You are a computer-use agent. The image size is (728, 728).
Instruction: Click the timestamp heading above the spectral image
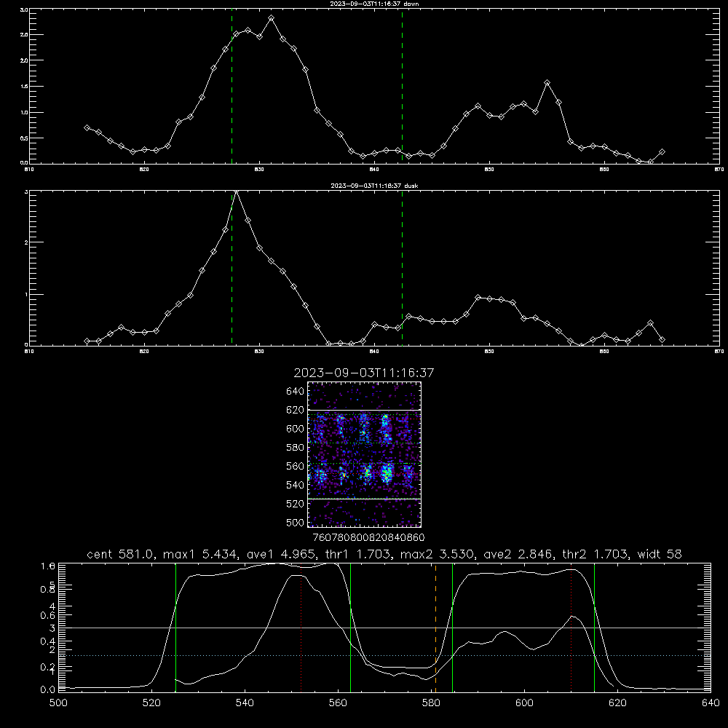click(x=364, y=373)
